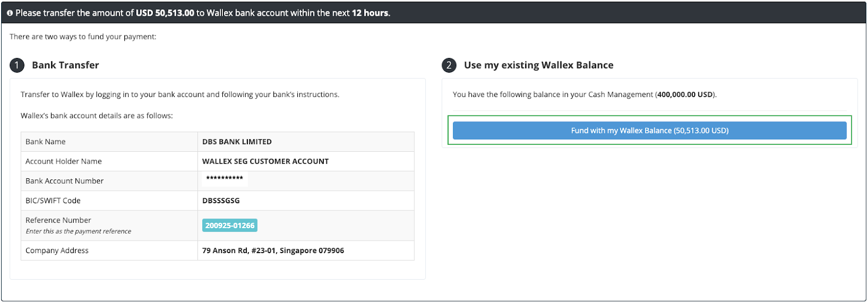Click the 400,000.00 USD balance text
The image size is (868, 303).
point(685,94)
